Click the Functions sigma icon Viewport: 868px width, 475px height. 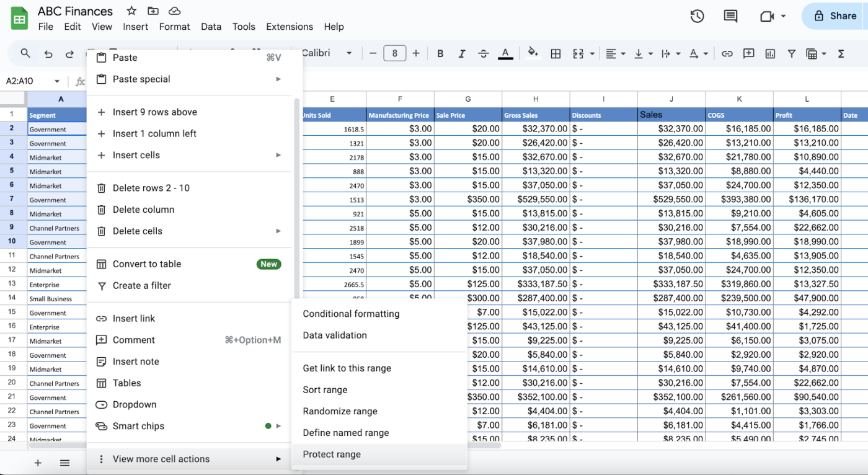[841, 54]
